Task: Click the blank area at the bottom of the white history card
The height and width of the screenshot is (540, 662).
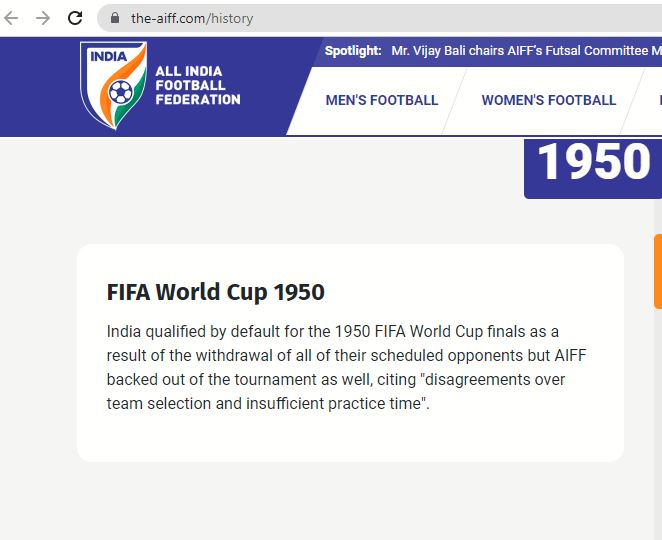Action: [x=350, y=440]
